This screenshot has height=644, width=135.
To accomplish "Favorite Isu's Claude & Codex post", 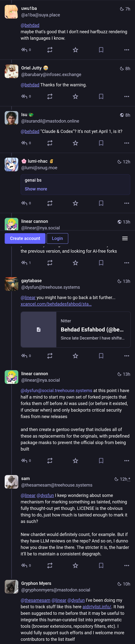I will point(75,143).
